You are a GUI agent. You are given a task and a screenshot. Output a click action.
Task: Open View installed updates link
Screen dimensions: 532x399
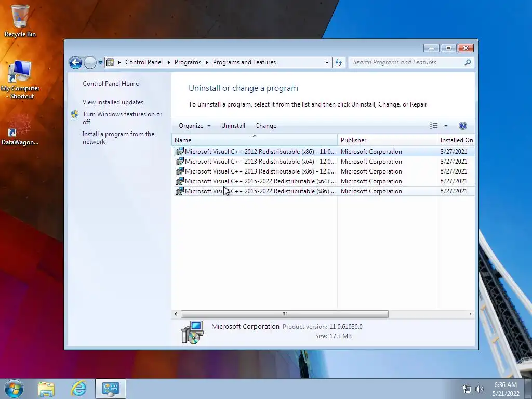click(x=113, y=102)
